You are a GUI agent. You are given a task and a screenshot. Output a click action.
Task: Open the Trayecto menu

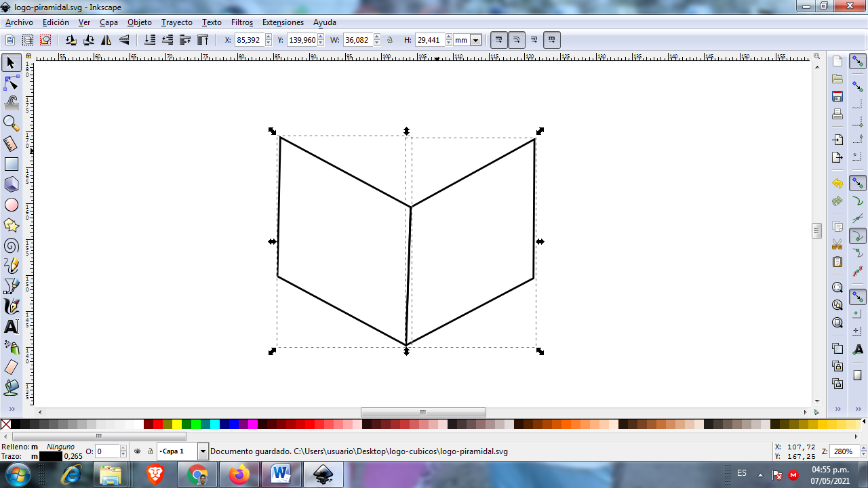pyautogui.click(x=177, y=22)
